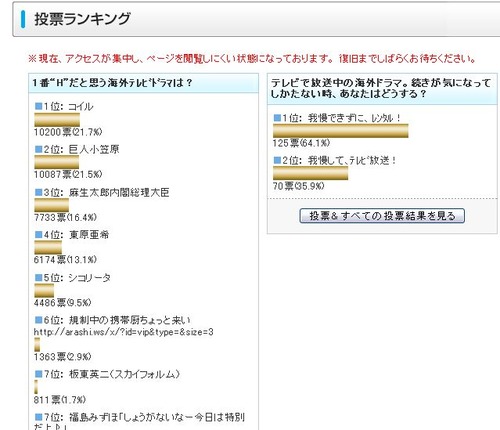This screenshot has height=430, width=500.
Task: Click blue square beside 6位 規制中の携帯厨ちょっと来い
Action: 39,320
